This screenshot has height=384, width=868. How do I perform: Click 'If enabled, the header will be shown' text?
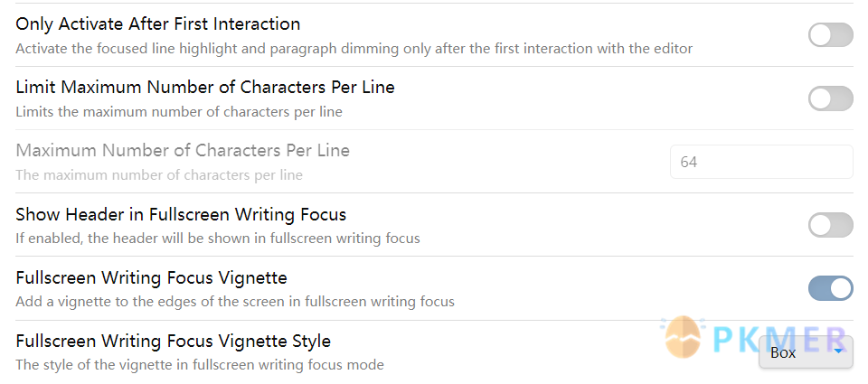(x=218, y=239)
